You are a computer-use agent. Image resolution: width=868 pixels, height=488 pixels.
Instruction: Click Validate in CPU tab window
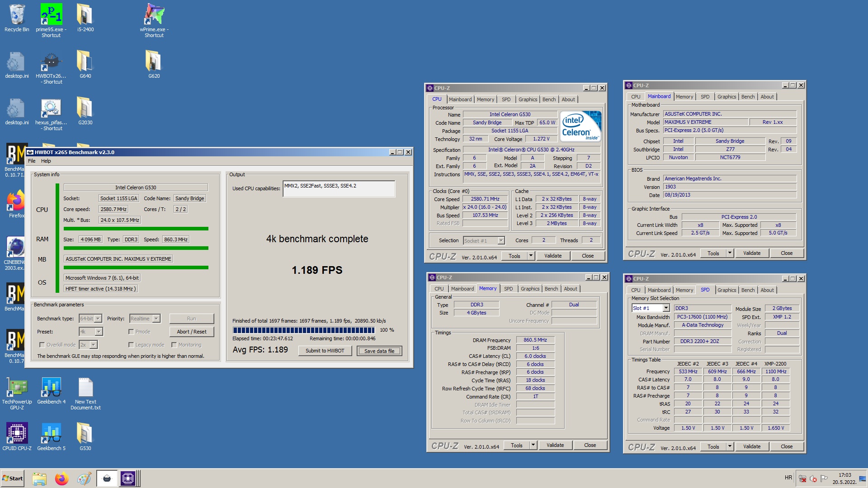click(x=552, y=256)
